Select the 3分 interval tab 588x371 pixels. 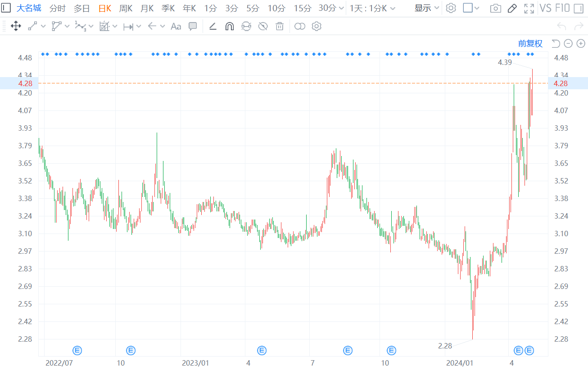click(231, 8)
